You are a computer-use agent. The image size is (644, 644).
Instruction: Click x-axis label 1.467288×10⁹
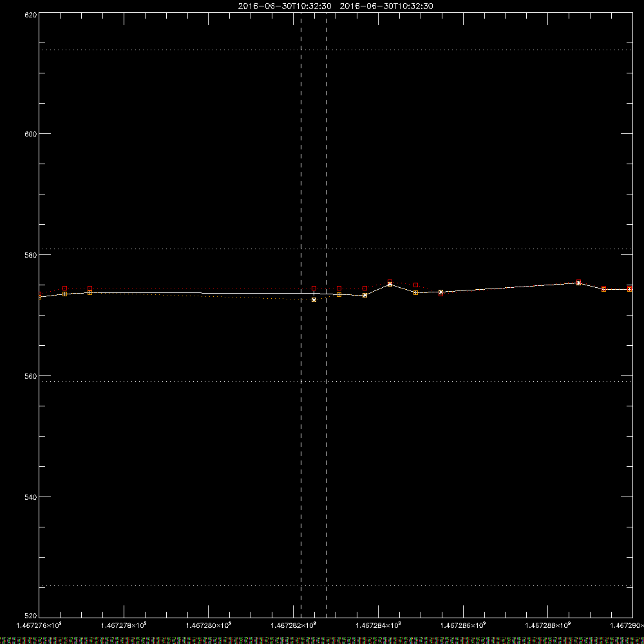[x=548, y=625]
